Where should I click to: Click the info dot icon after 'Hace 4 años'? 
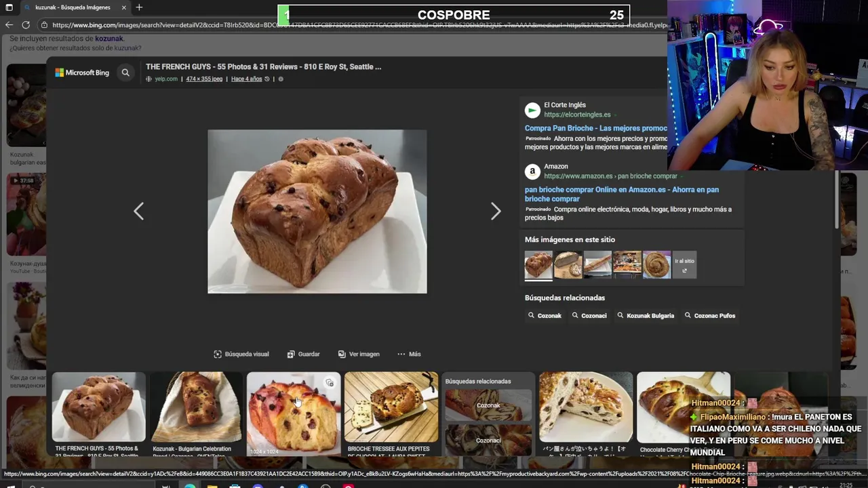point(281,79)
